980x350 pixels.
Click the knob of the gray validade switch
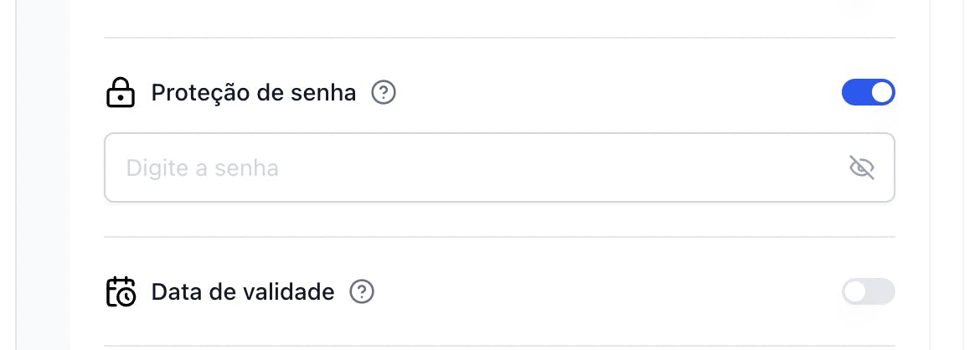point(855,291)
